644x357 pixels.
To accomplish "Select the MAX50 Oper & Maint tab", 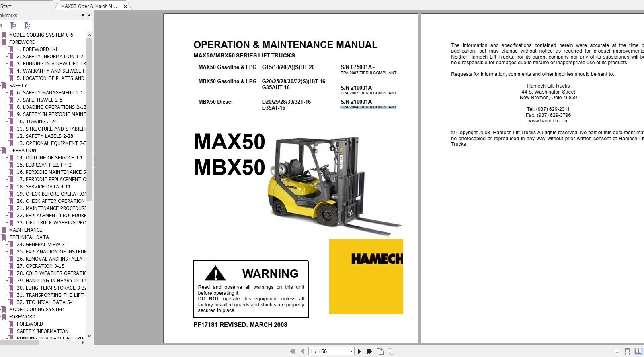I will click(89, 6).
